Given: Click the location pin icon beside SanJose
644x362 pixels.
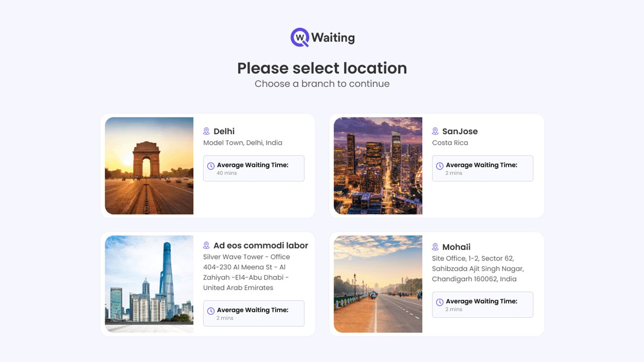Looking at the screenshot, I should (x=435, y=131).
